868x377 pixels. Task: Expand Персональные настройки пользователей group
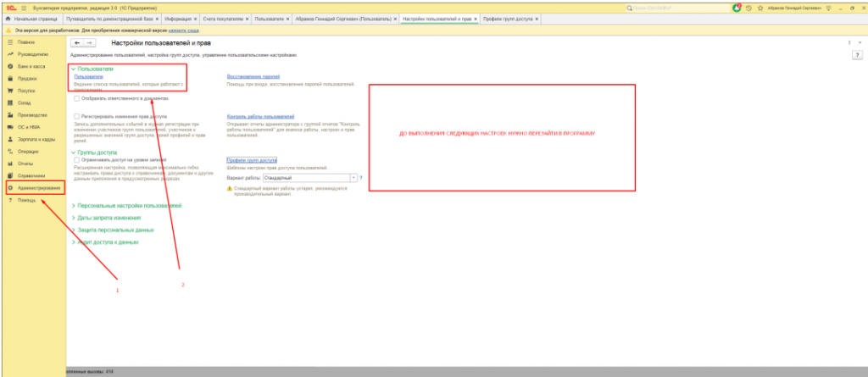pyautogui.click(x=127, y=205)
